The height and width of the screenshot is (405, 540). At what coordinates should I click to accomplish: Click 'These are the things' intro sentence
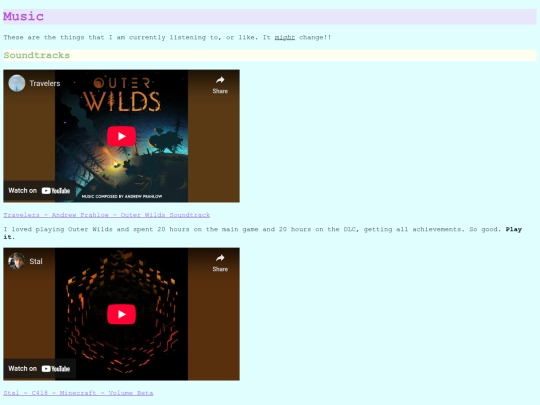tap(167, 37)
